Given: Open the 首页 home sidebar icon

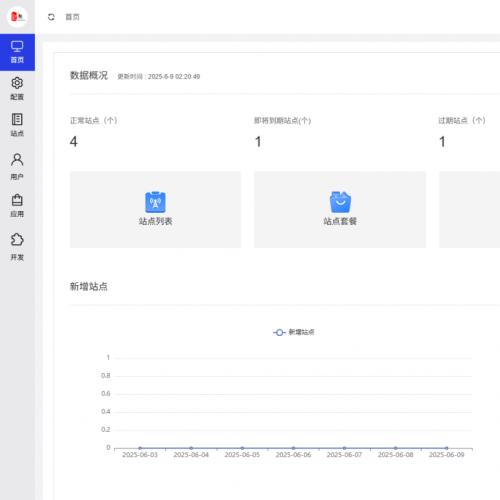Looking at the screenshot, I should point(17,52).
